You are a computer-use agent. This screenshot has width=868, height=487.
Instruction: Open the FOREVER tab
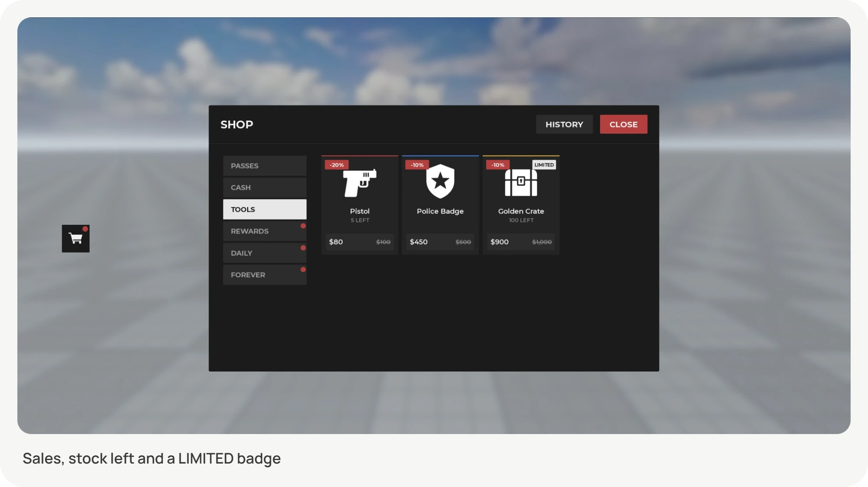coord(265,275)
